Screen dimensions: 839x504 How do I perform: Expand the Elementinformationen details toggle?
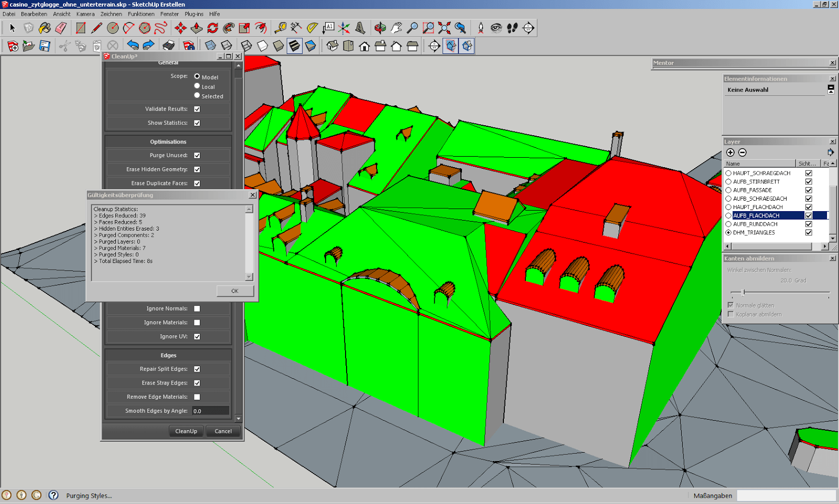tap(831, 90)
